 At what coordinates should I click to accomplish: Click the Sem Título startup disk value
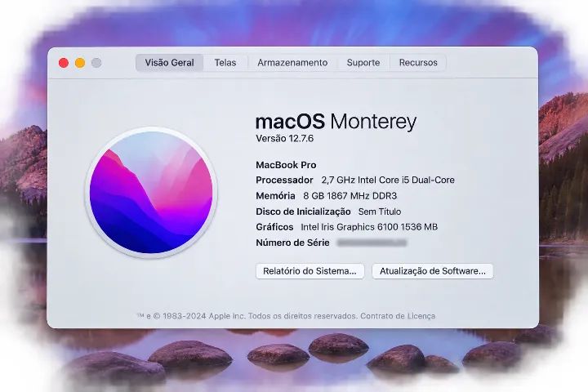click(380, 212)
